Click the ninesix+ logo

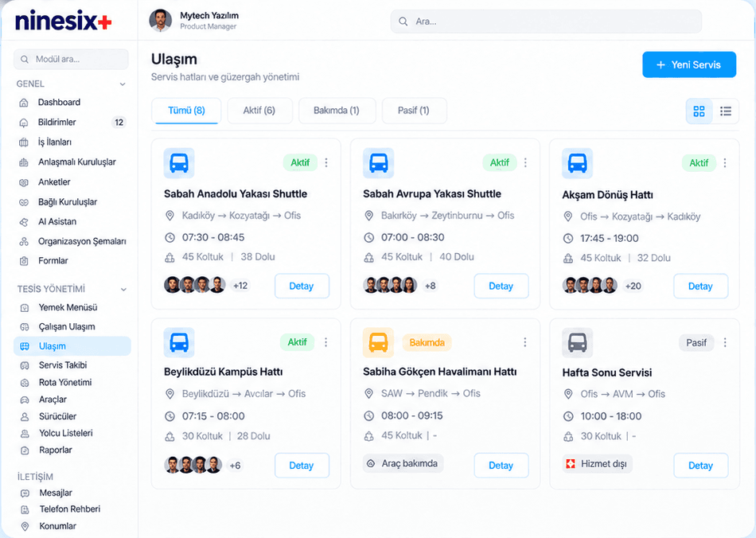(x=63, y=21)
